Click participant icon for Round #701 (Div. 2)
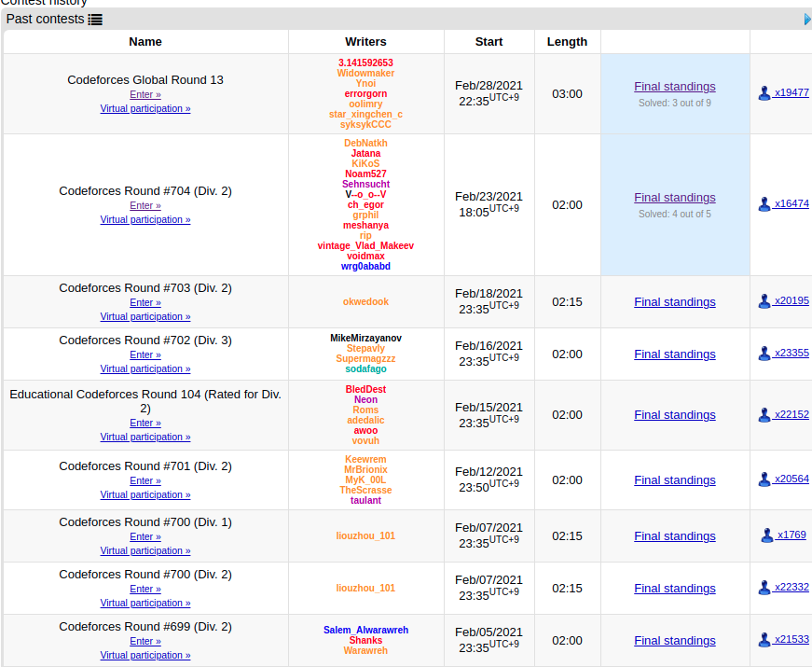This screenshot has height=667, width=812. pyautogui.click(x=764, y=479)
